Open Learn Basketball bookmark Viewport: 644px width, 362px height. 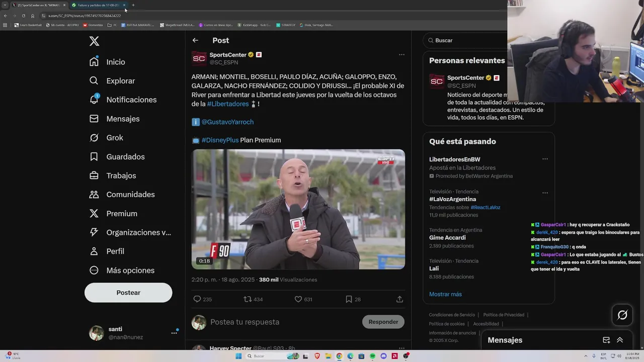point(28,25)
